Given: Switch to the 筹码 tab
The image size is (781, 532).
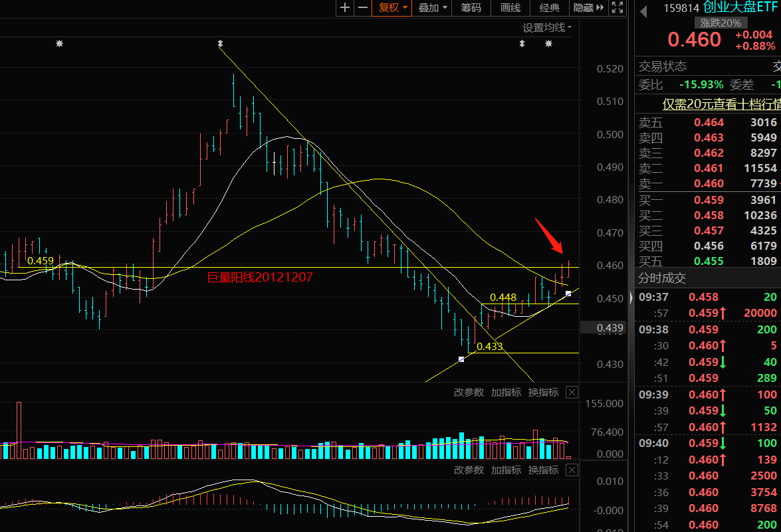Looking at the screenshot, I should pos(471,8).
